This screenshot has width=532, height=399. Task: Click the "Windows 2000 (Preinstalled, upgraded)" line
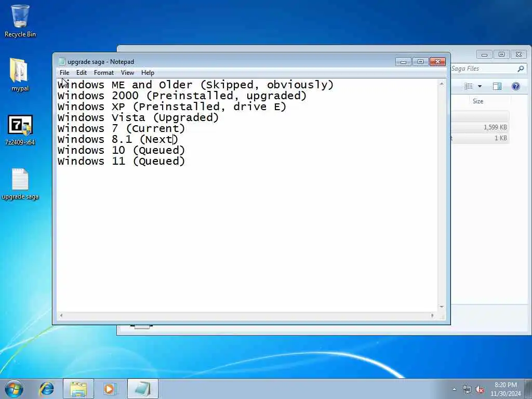point(182,96)
